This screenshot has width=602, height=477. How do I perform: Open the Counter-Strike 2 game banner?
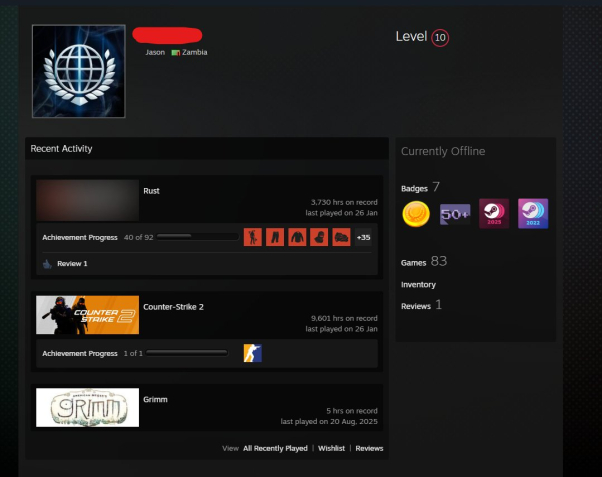87,315
